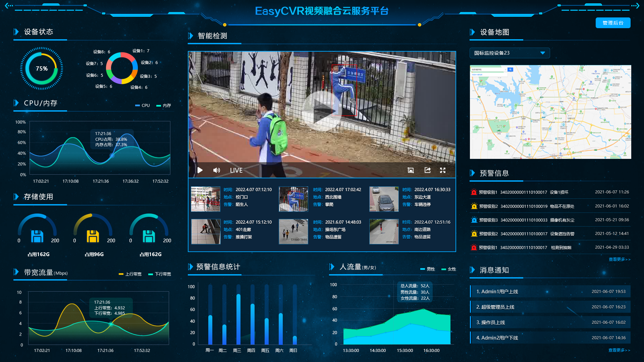Click the large center play overlay

tap(321, 111)
